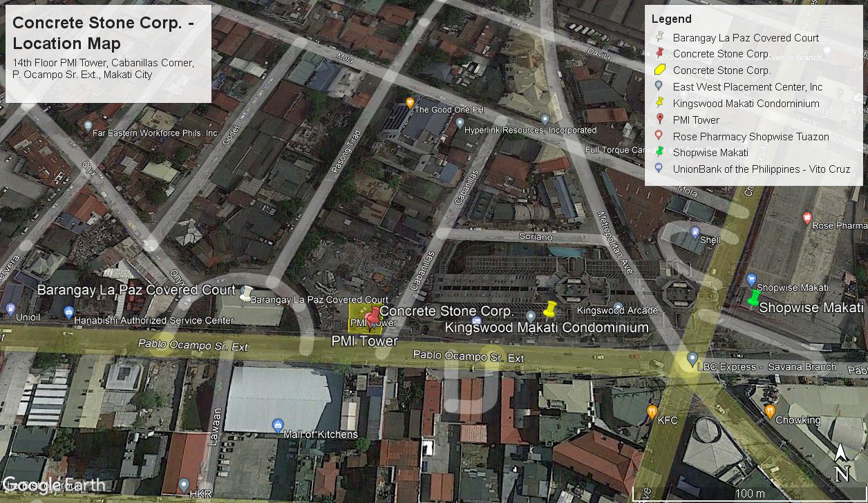The height and width of the screenshot is (503, 868).
Task: Click the yellow polygon swatch in the legend
Action: [659, 70]
